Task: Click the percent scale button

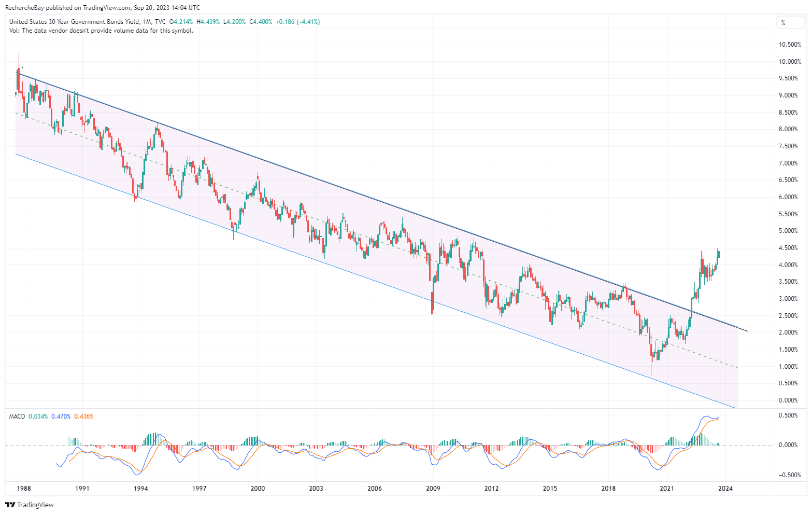Action: click(x=783, y=22)
